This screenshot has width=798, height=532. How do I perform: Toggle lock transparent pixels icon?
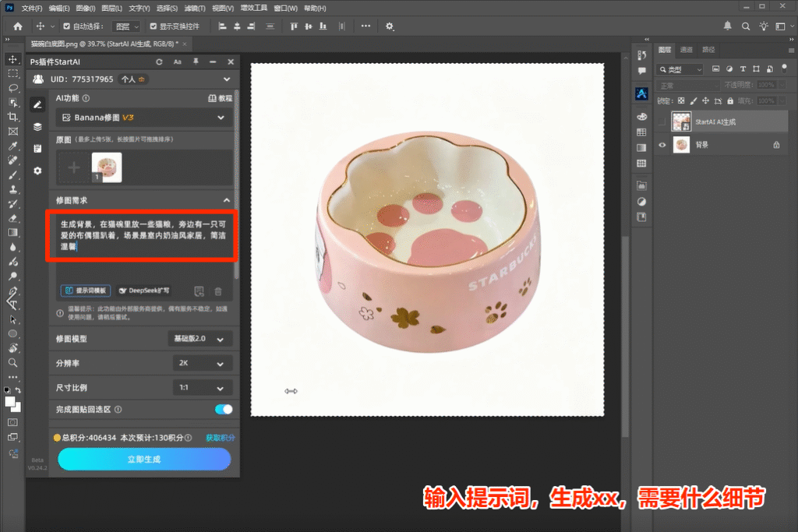click(x=681, y=100)
